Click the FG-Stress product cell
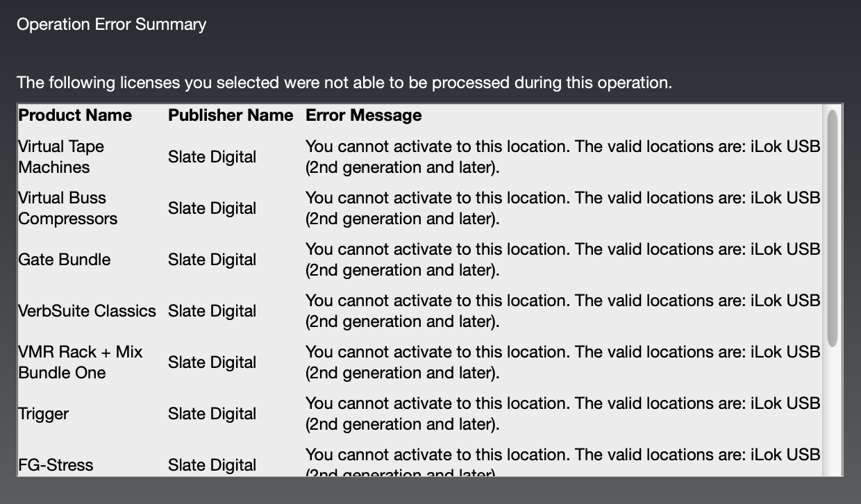Screen dimensions: 861x504 pos(56,465)
